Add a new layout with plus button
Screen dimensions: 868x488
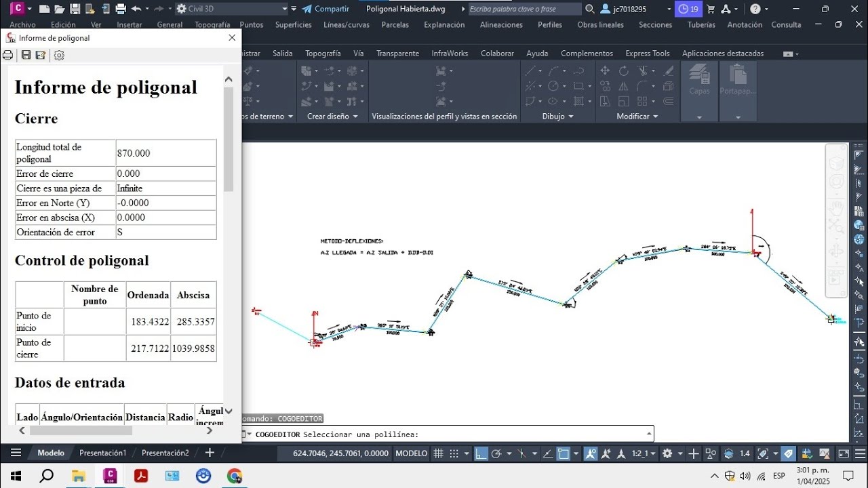(210, 453)
